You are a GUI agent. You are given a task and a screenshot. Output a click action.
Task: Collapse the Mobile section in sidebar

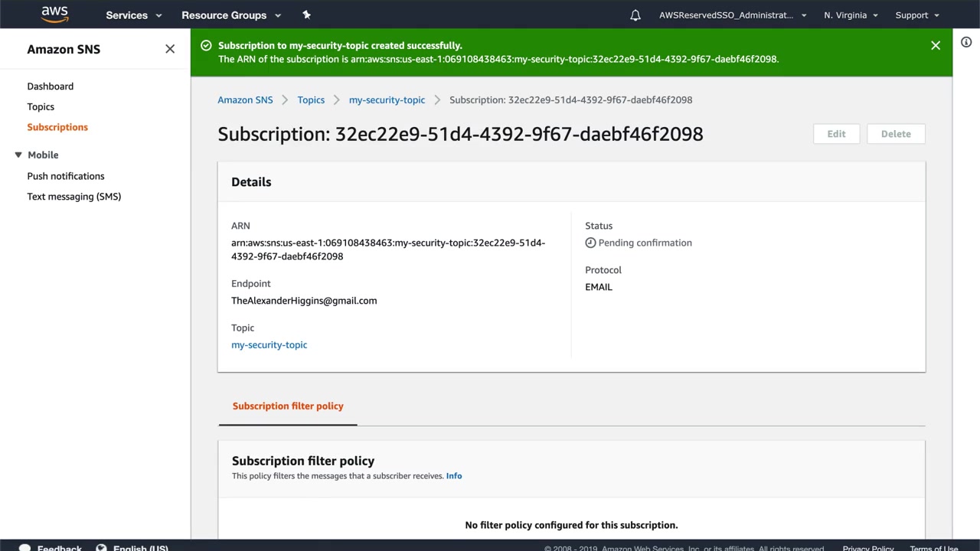pyautogui.click(x=18, y=155)
